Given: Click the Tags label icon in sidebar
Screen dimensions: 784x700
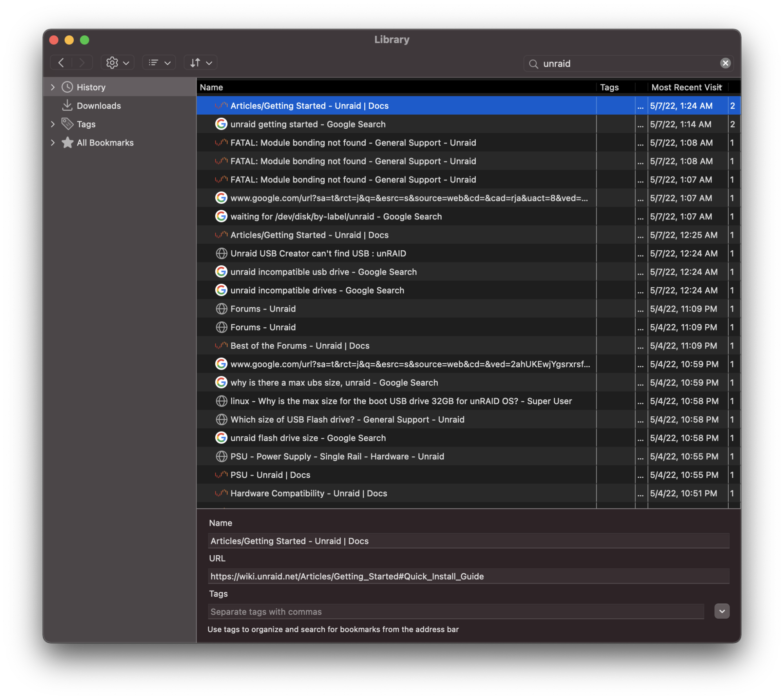Looking at the screenshot, I should [x=67, y=124].
